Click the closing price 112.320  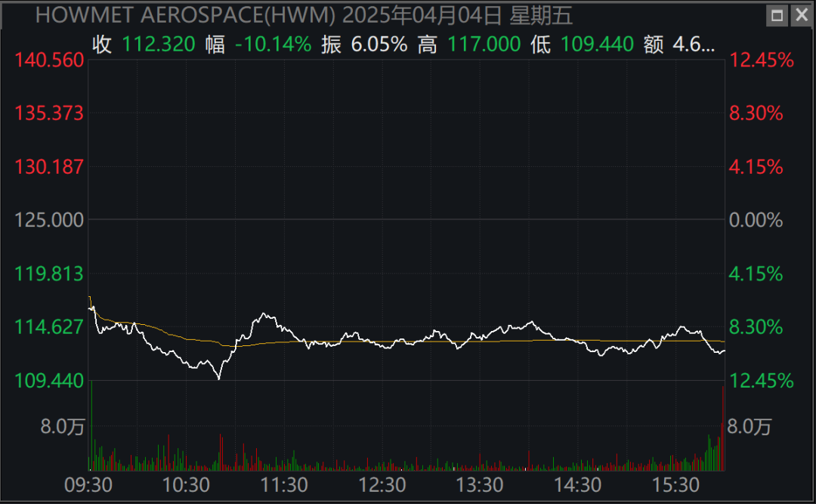[x=159, y=45]
